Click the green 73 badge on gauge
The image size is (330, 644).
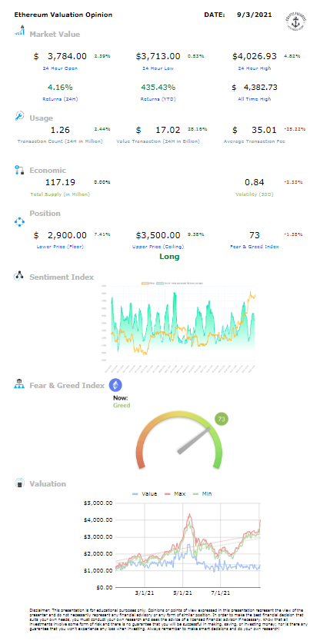222,419
